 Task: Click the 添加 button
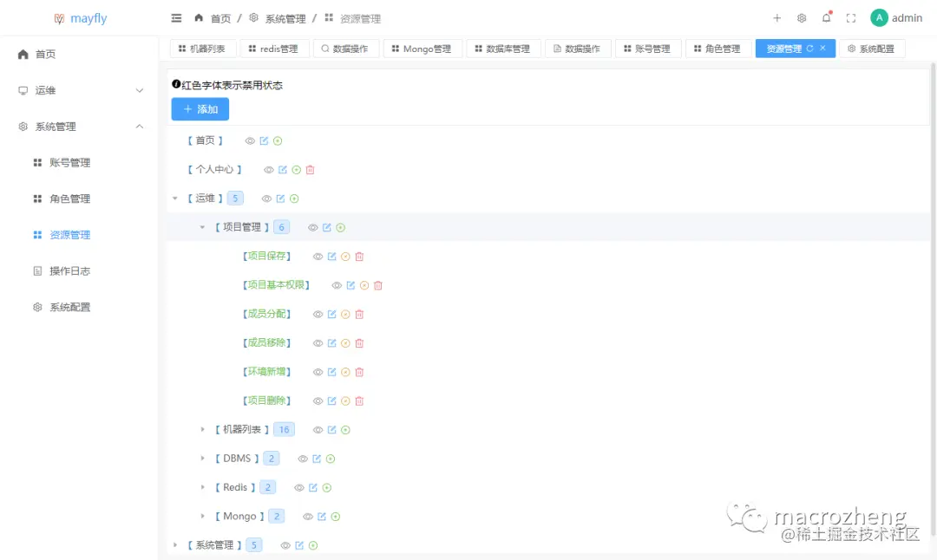click(200, 109)
